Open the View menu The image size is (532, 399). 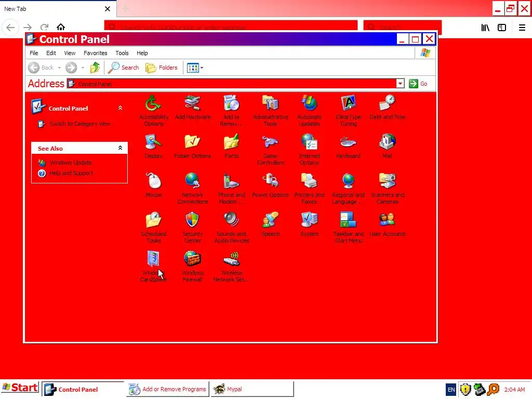coord(70,53)
